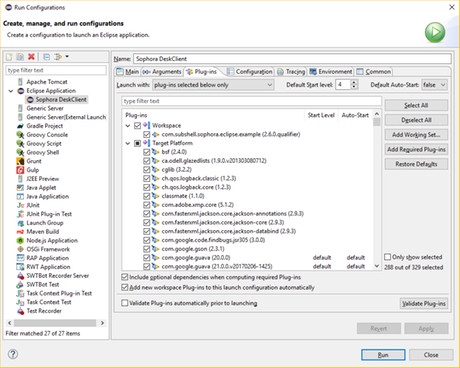
Task: Click the Duplicate launch configuration icon
Action: pos(20,57)
